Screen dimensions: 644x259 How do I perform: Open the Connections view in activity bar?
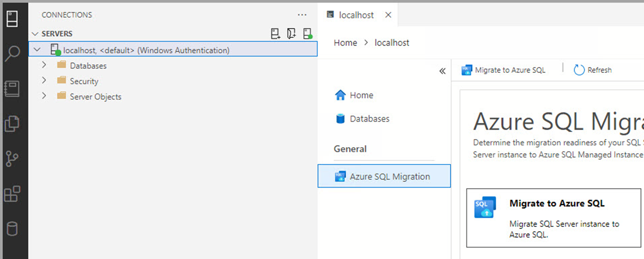[12, 19]
